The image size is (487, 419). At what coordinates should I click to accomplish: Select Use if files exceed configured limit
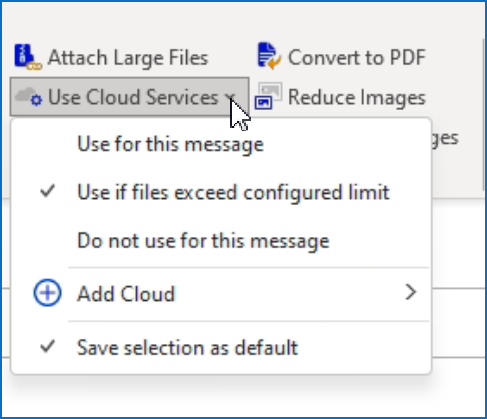point(221,192)
